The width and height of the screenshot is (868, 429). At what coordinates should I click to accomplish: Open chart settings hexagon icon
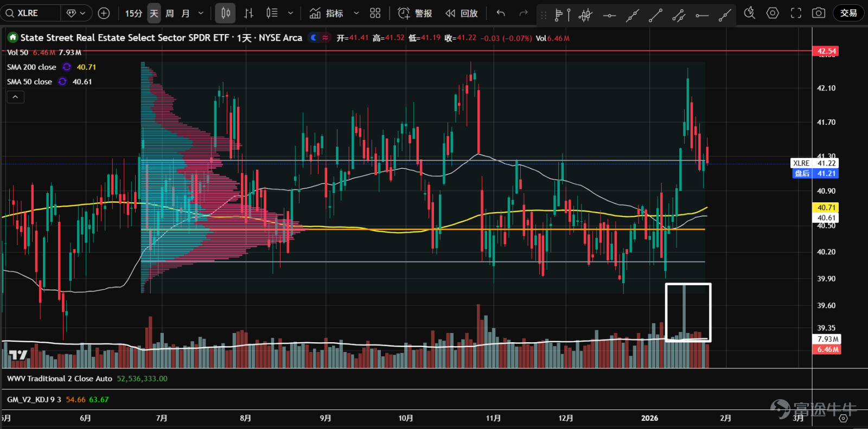tap(773, 13)
